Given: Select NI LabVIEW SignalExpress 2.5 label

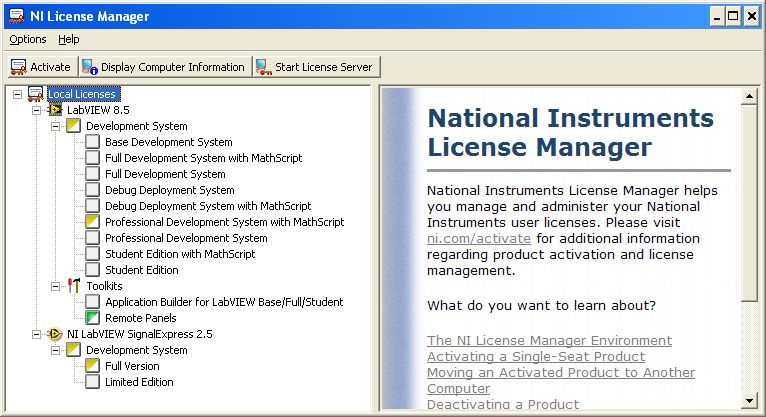Looking at the screenshot, I should click(140, 334).
